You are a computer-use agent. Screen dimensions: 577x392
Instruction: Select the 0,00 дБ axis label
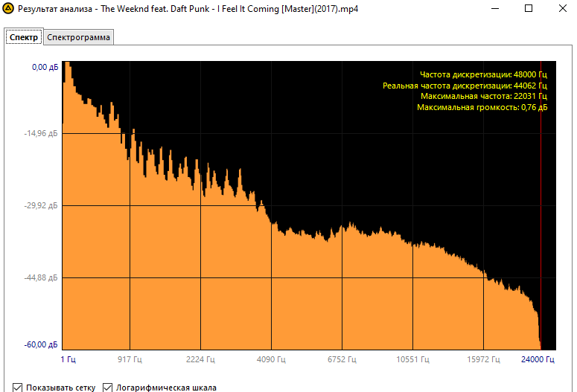45,67
